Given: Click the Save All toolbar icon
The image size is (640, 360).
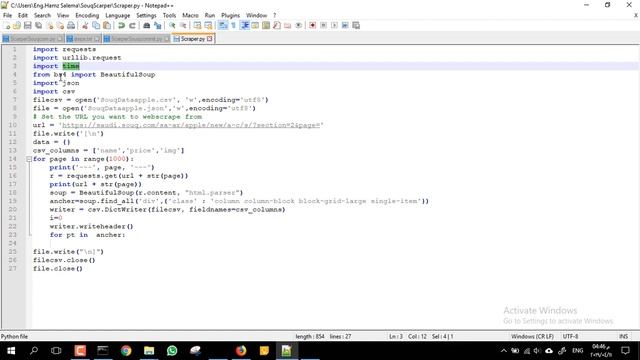Looking at the screenshot, I should point(38,25).
